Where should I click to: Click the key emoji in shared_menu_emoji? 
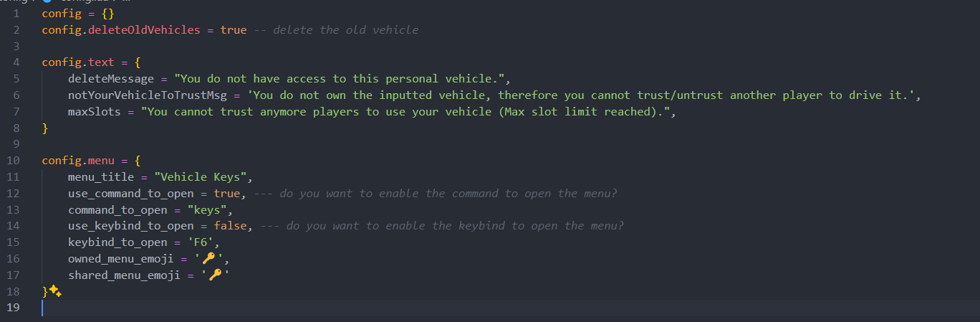coord(213,275)
